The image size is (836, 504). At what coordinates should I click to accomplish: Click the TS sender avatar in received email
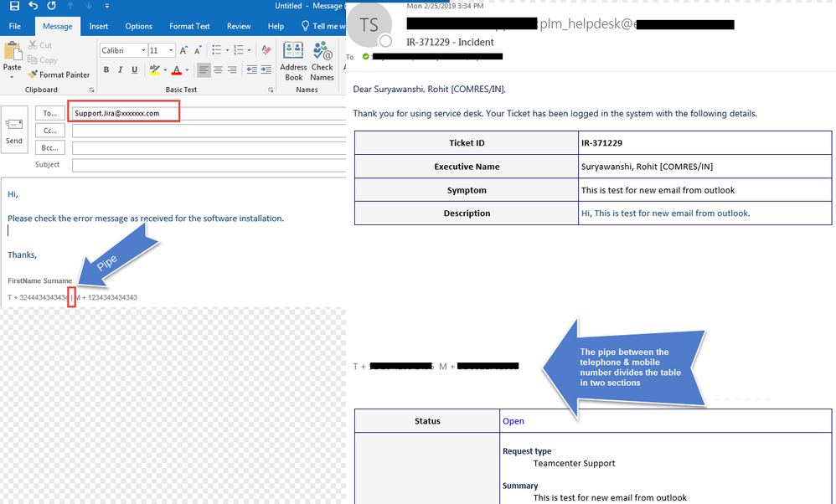(369, 24)
